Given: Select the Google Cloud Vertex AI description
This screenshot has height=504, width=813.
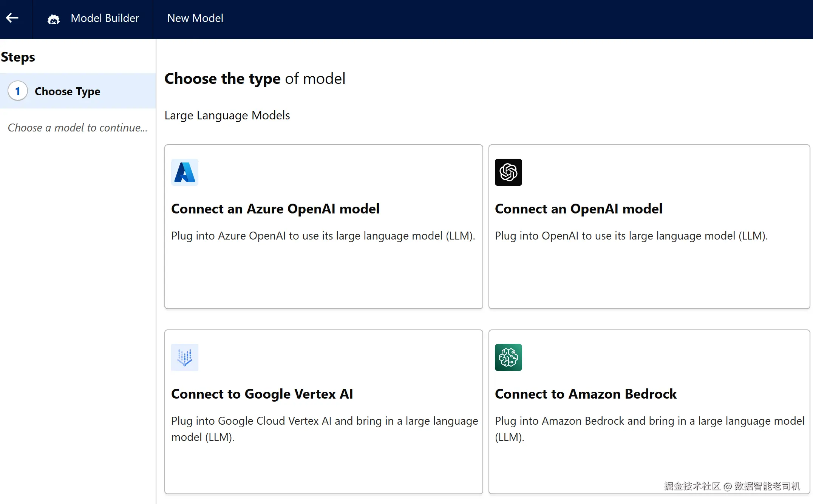Looking at the screenshot, I should pyautogui.click(x=324, y=428).
